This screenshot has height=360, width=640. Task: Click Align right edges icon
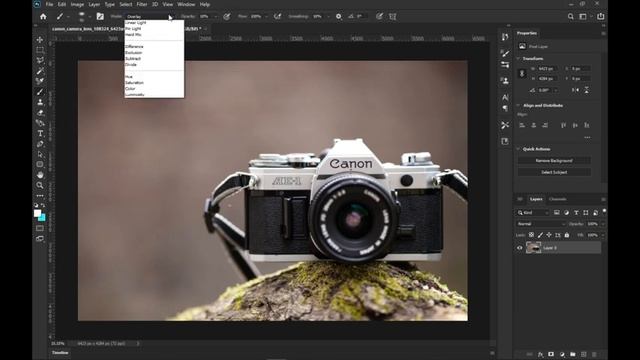click(545, 125)
